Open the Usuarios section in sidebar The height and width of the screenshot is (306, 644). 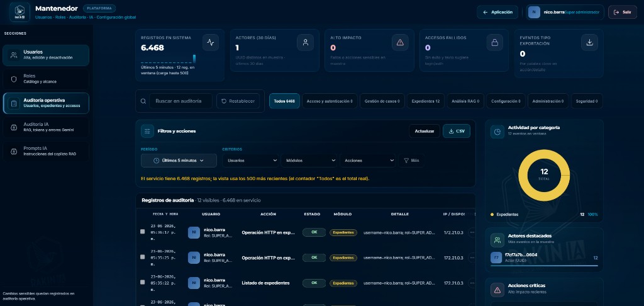coord(45,55)
